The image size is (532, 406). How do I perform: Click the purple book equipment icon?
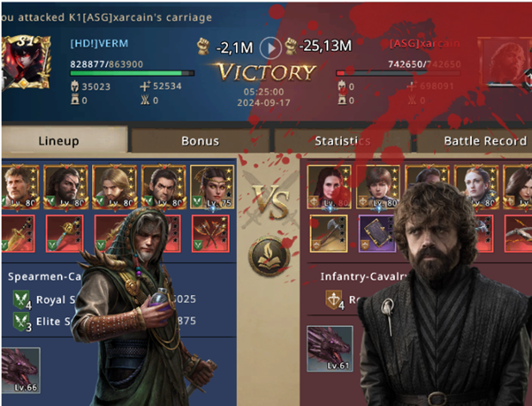[x=377, y=233]
